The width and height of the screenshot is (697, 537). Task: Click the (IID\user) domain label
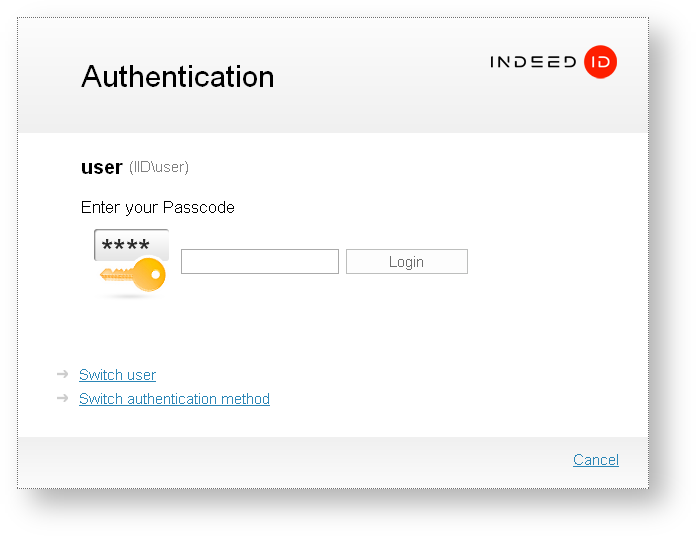(x=159, y=167)
